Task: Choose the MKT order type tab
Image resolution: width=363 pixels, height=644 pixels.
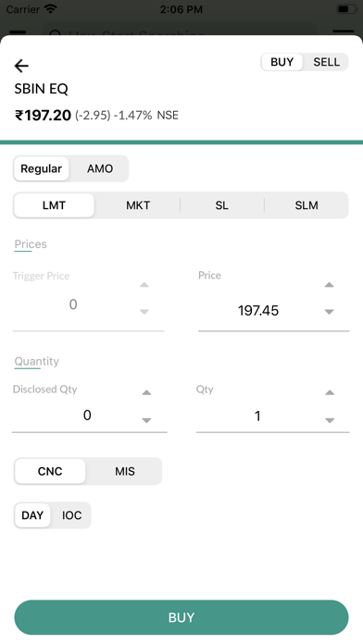Action: [x=138, y=204]
